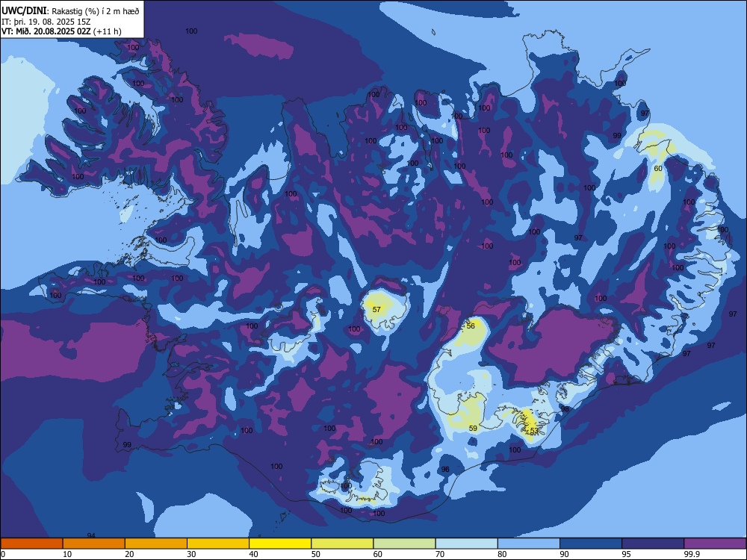Screen dimensions: 747x560
Task: Click the '95' legend tick label
Action: 627,554
